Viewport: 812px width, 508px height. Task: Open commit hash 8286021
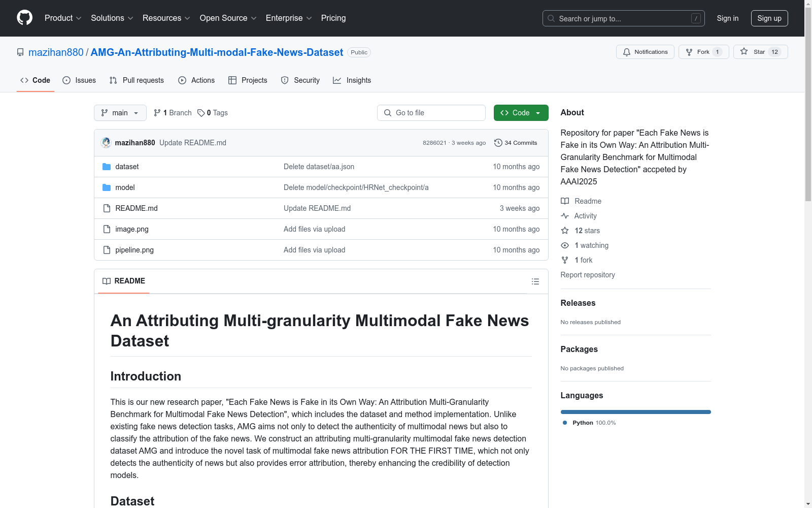click(x=434, y=143)
